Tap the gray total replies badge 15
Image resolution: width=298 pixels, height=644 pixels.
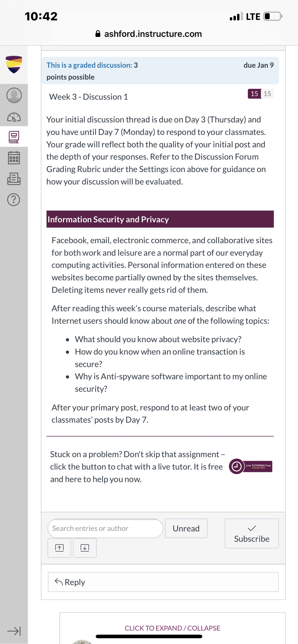point(267,94)
